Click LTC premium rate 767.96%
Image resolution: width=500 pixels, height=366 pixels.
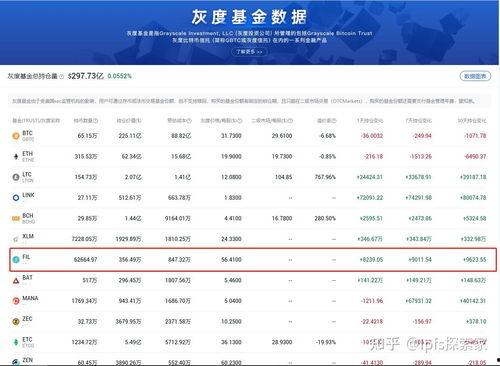[325, 177]
